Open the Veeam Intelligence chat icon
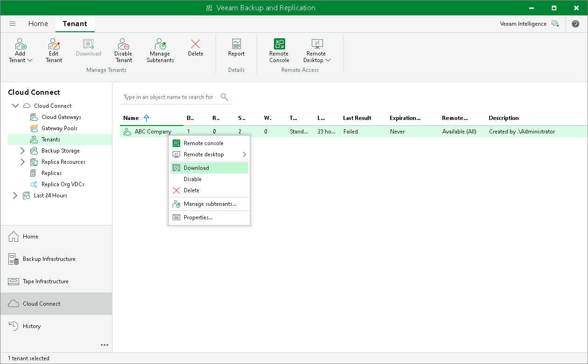This screenshot has height=364, width=588. tap(554, 24)
